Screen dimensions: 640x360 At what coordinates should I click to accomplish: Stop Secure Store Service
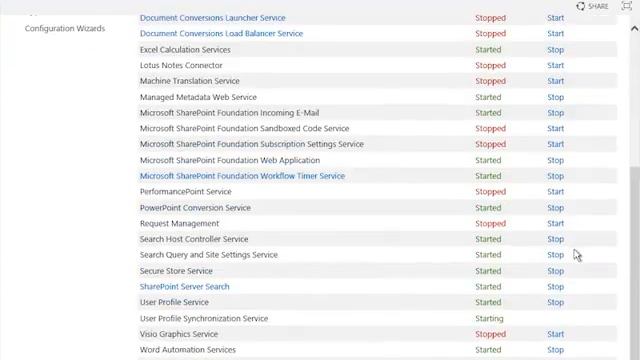556,271
